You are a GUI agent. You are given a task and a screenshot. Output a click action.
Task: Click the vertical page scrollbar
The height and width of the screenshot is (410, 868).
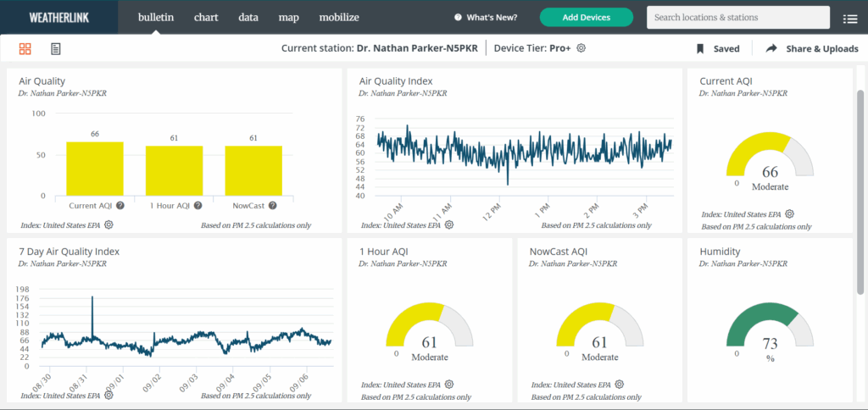pos(861,186)
